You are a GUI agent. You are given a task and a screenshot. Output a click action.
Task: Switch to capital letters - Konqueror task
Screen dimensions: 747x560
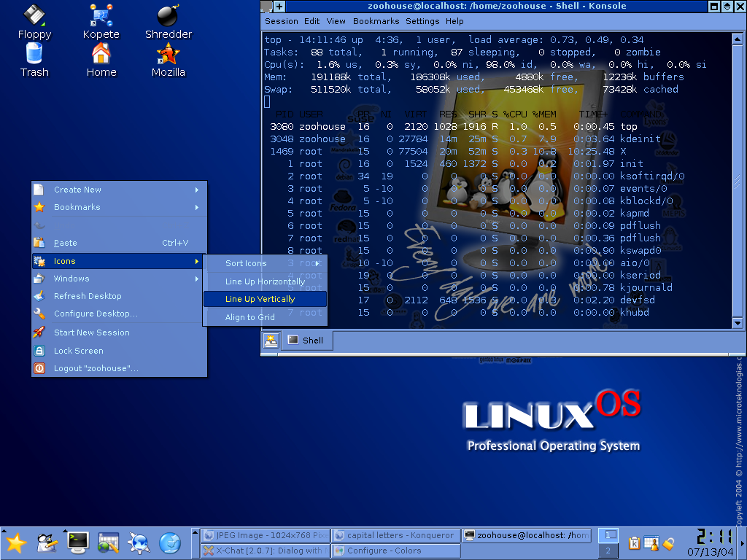click(396, 535)
